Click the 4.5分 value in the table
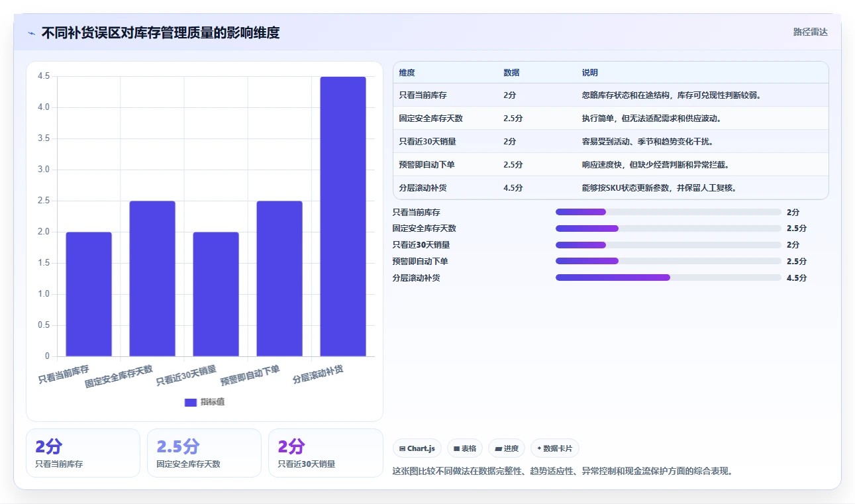This screenshot has width=855, height=504. (x=513, y=188)
